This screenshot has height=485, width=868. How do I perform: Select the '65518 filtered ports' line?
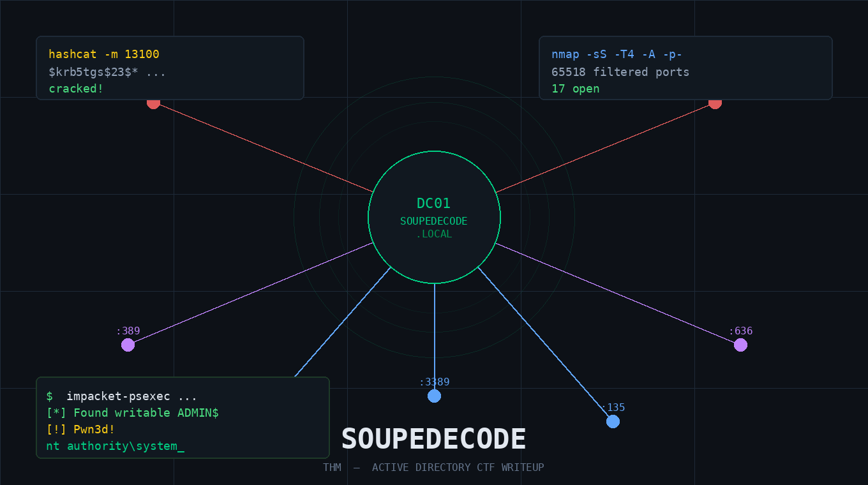(620, 72)
